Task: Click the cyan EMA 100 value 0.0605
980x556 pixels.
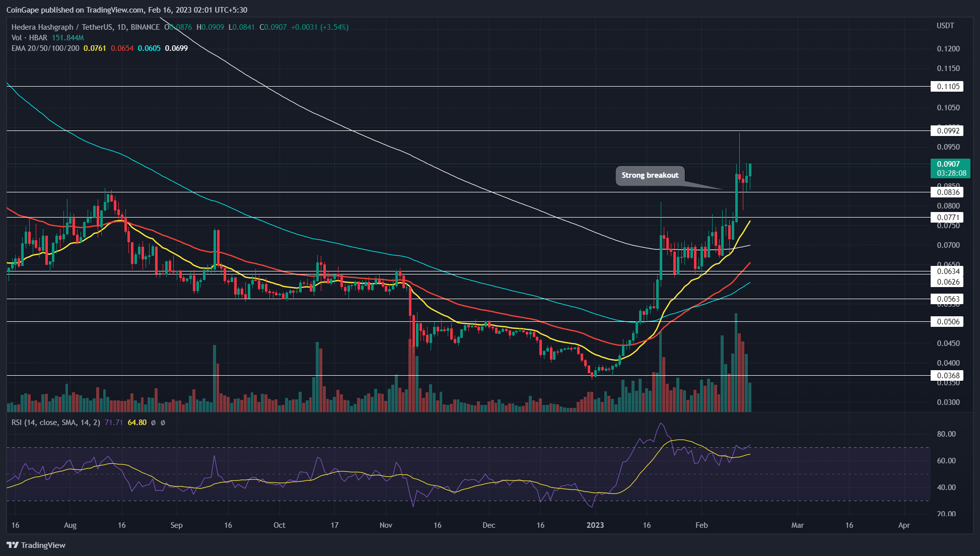Action: coord(149,48)
